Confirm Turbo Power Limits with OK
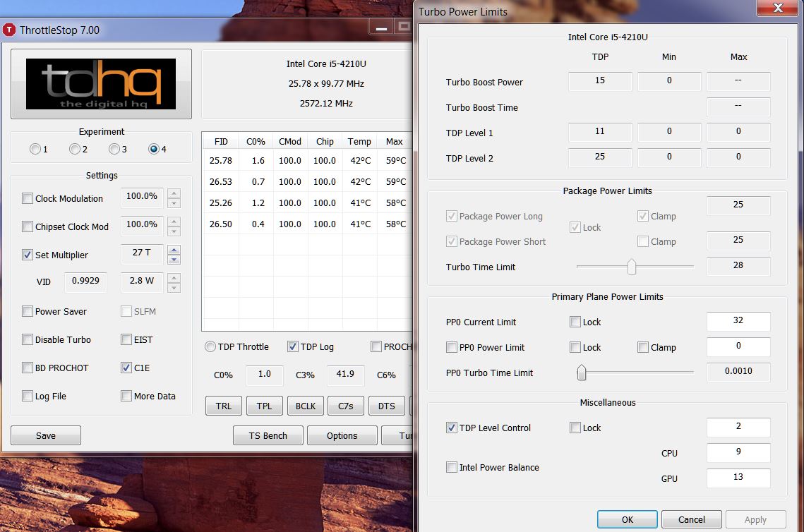This screenshot has width=804, height=532. coord(627,519)
